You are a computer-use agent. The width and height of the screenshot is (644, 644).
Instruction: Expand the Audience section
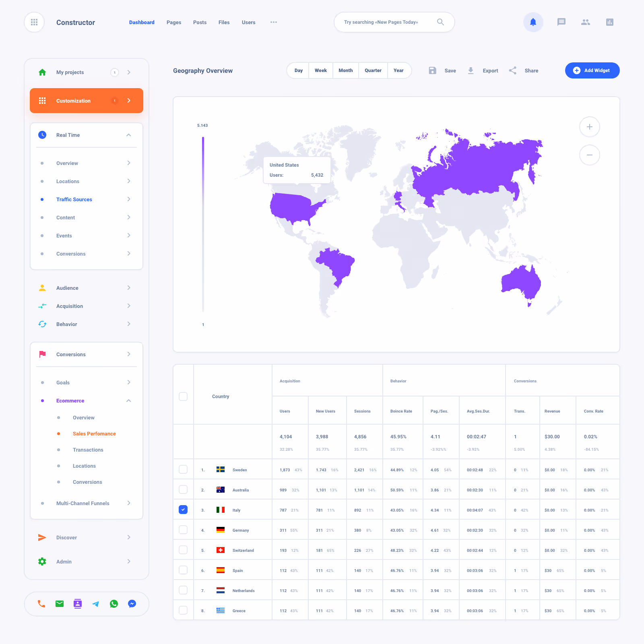(x=129, y=287)
